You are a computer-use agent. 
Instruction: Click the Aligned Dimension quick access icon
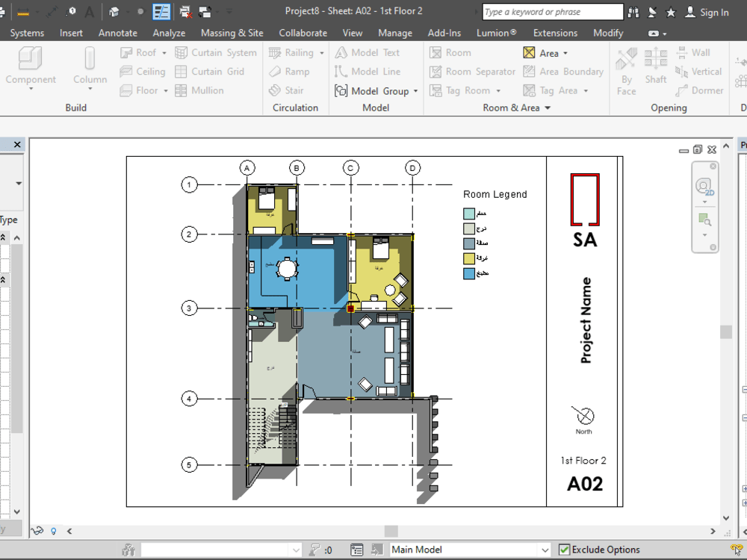52,12
